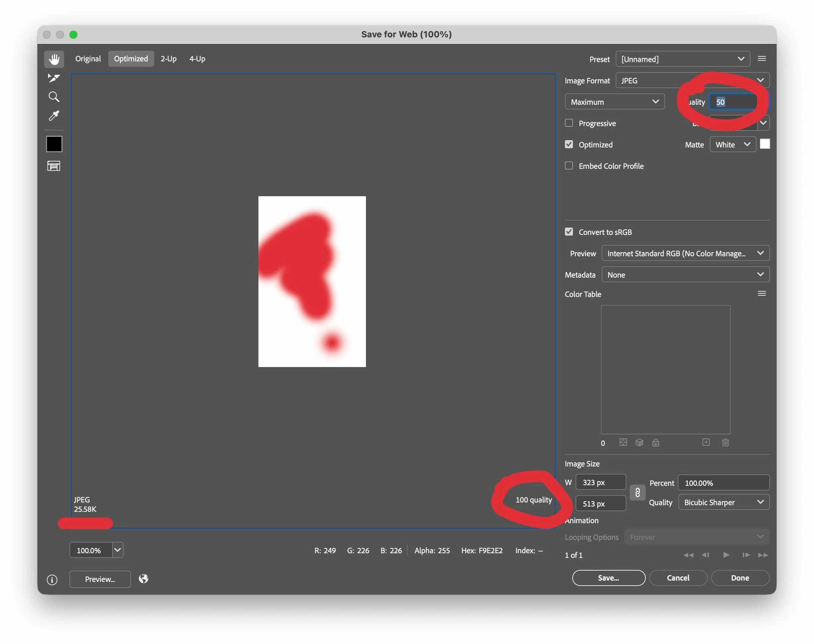
Task: Select the Zoom magnifier tool
Action: (x=54, y=97)
